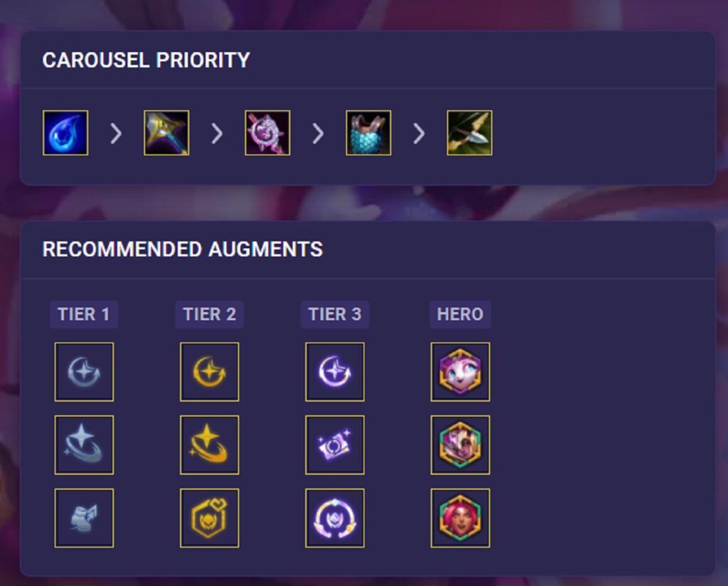728x586 pixels.
Task: Click the prismatic ticket Tier 3 augment
Action: [x=335, y=445]
